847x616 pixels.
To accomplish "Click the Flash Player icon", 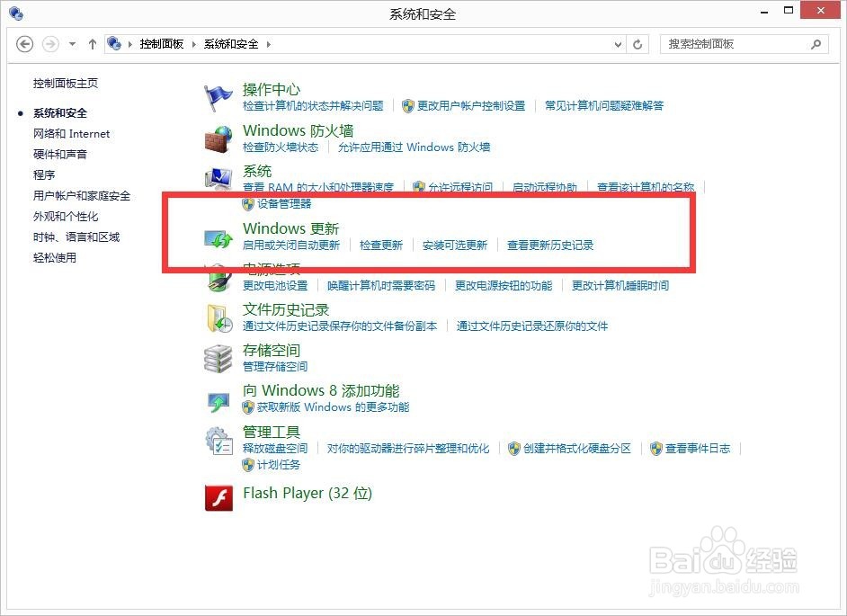I will coord(218,497).
